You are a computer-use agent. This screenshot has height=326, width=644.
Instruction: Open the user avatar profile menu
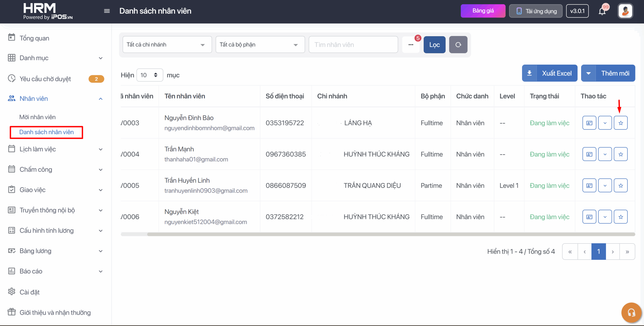click(625, 11)
